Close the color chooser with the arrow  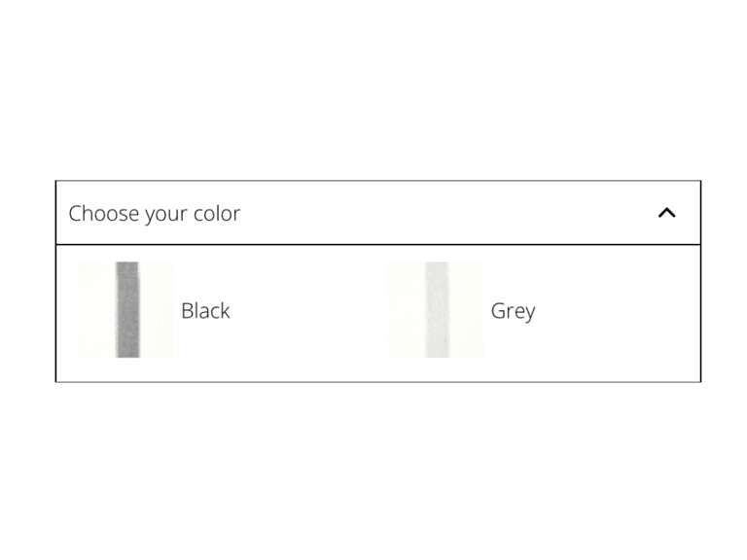(666, 213)
